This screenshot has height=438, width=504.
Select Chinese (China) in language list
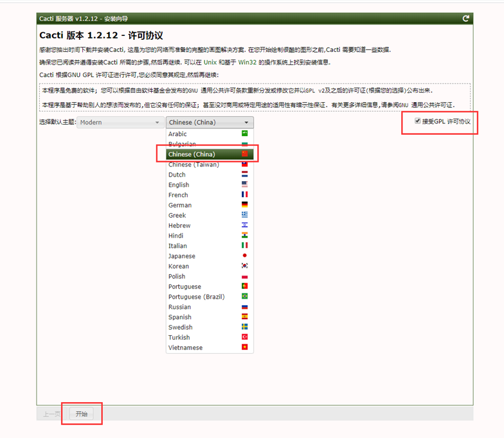[x=210, y=154]
